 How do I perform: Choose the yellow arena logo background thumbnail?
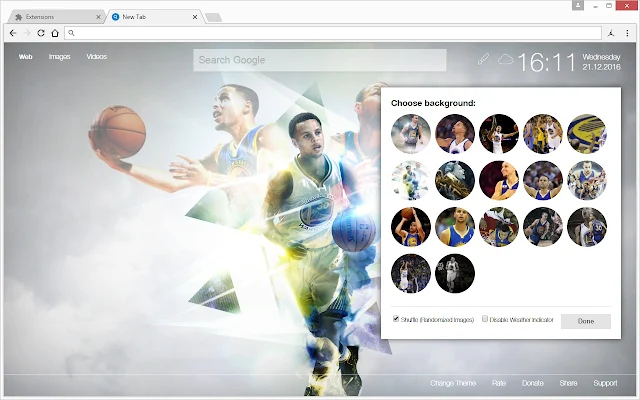point(587,133)
